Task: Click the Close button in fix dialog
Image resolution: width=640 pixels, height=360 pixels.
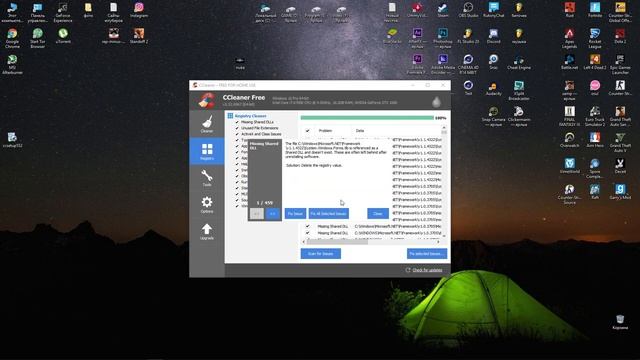Action: coord(378,213)
